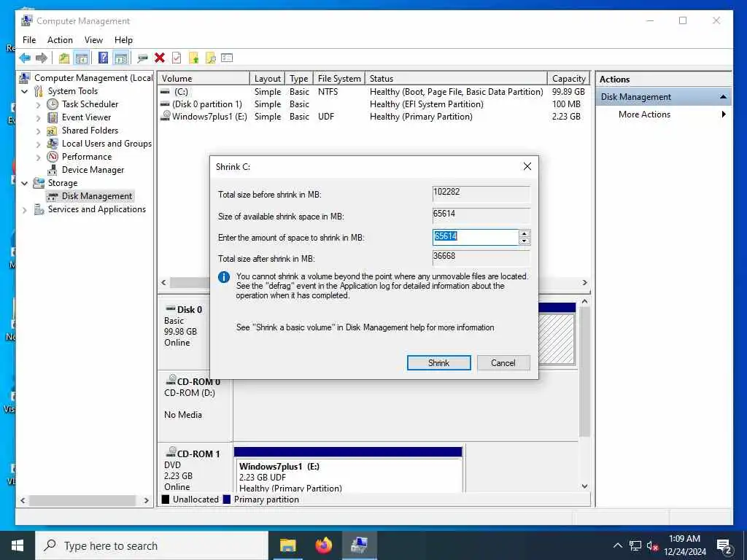Open Device Manager in the tree
This screenshot has height=560, width=747.
click(x=93, y=169)
